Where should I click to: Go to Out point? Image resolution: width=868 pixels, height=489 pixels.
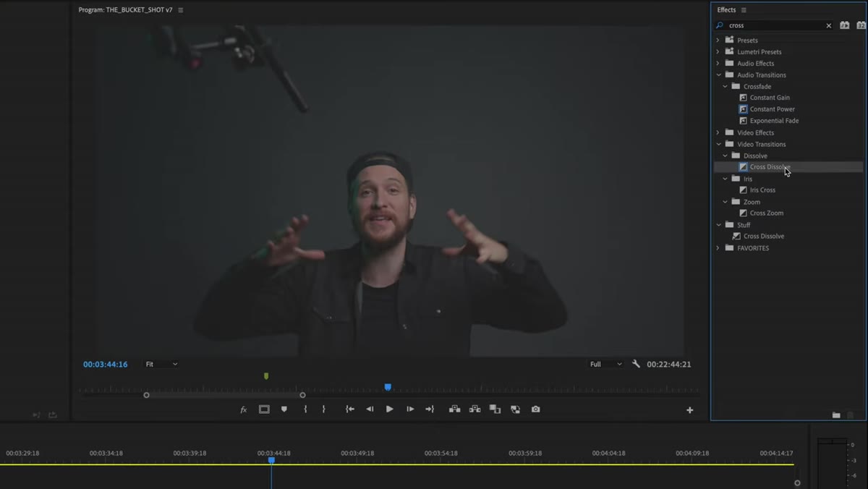[430, 409]
